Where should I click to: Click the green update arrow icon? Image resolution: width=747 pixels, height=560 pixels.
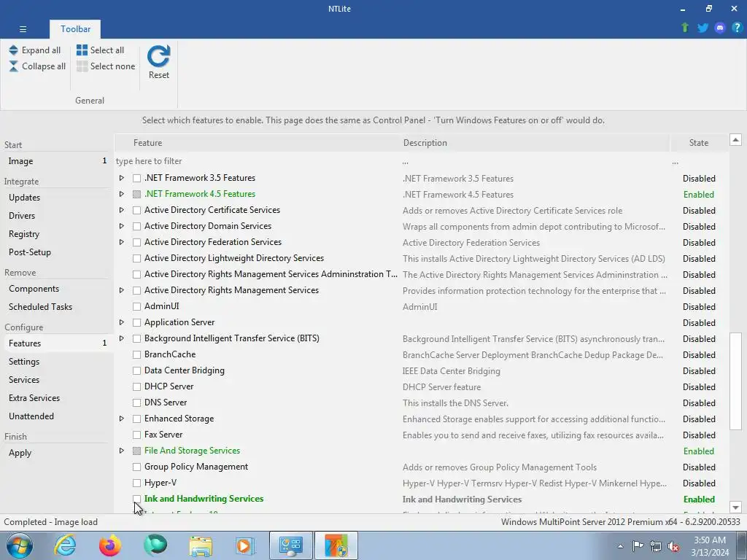pyautogui.click(x=685, y=28)
